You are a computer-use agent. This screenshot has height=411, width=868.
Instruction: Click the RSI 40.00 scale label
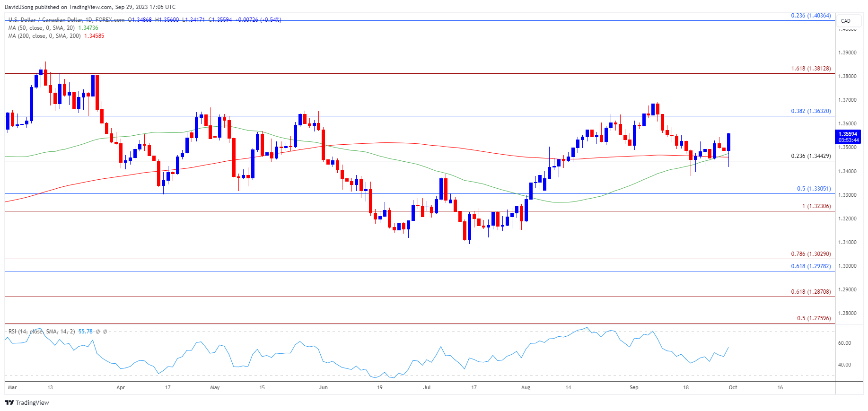(844, 365)
